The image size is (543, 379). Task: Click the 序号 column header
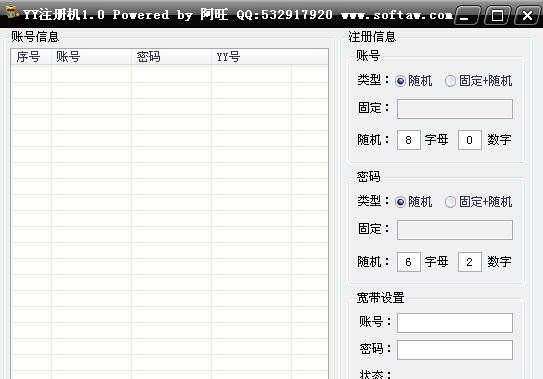coord(31,57)
